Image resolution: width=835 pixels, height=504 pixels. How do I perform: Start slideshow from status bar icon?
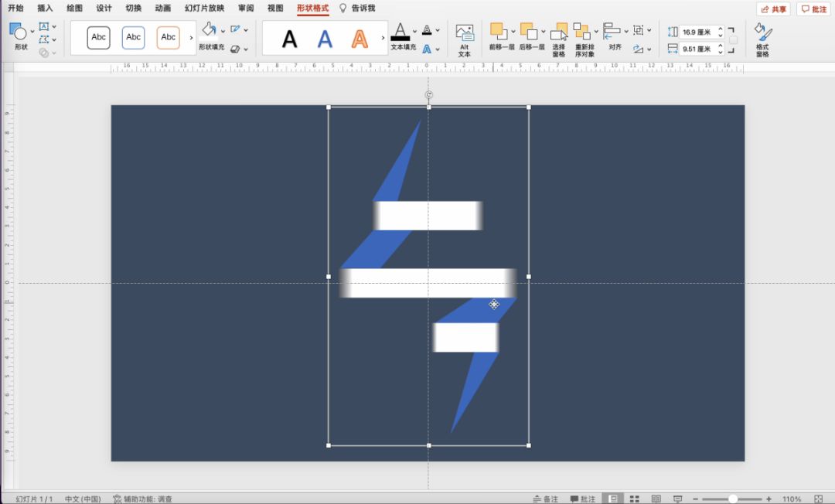click(677, 499)
